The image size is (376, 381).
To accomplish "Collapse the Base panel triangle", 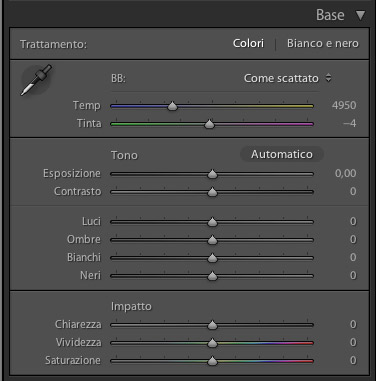I will (x=360, y=15).
